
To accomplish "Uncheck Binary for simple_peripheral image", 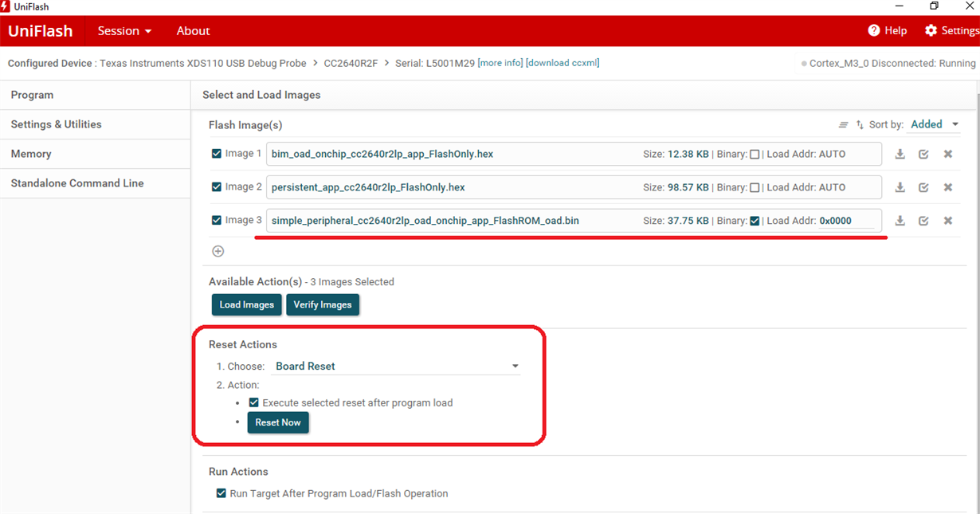I will (755, 222).
